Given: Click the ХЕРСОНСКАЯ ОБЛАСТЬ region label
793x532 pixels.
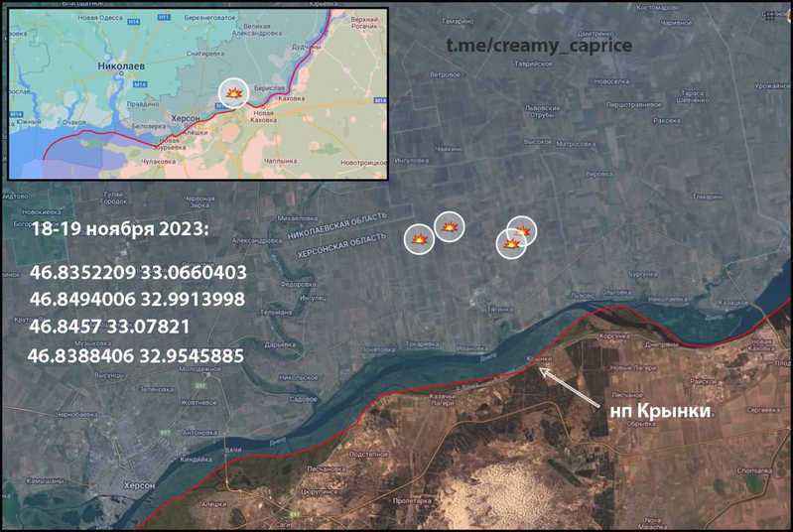Looking at the screenshot, I should click(341, 248).
